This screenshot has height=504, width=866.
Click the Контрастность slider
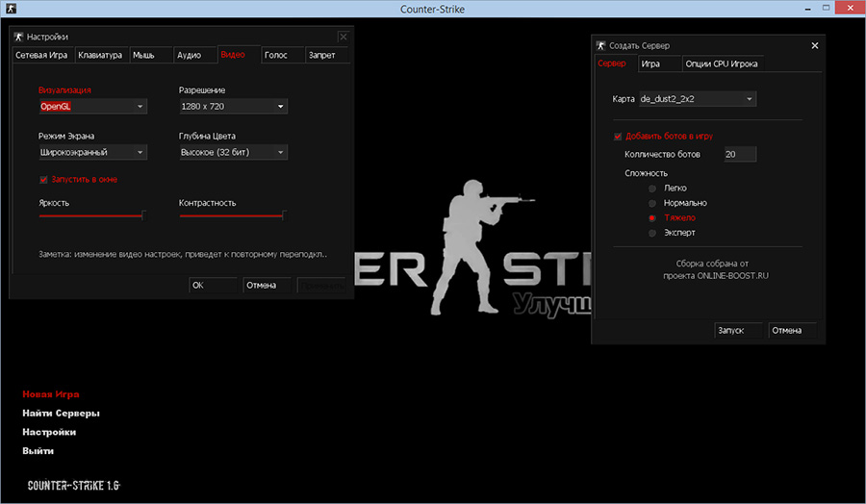coord(233,215)
